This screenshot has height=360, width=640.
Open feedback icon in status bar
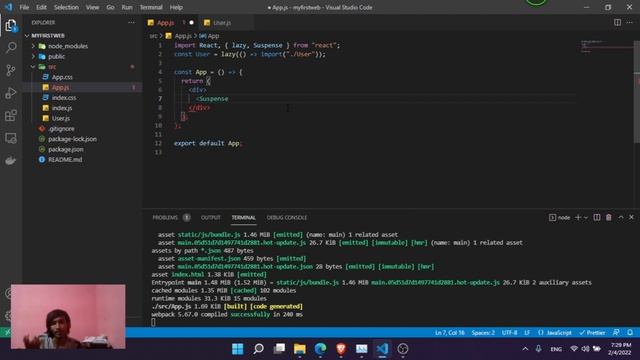(x=616, y=333)
